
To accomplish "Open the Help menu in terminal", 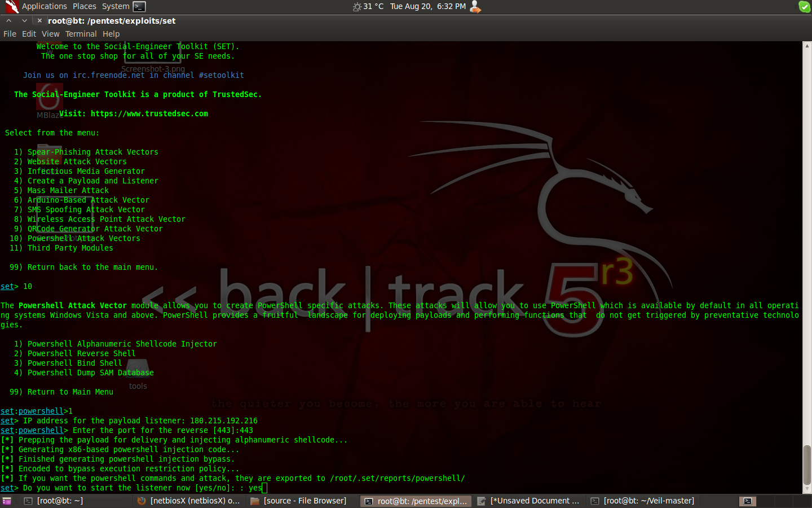I will 111,34.
